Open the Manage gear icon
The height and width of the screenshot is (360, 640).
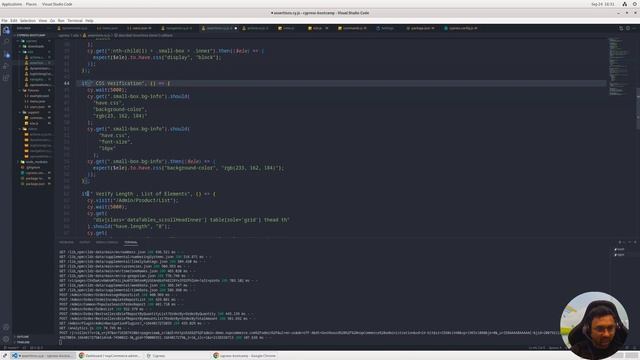(6, 339)
